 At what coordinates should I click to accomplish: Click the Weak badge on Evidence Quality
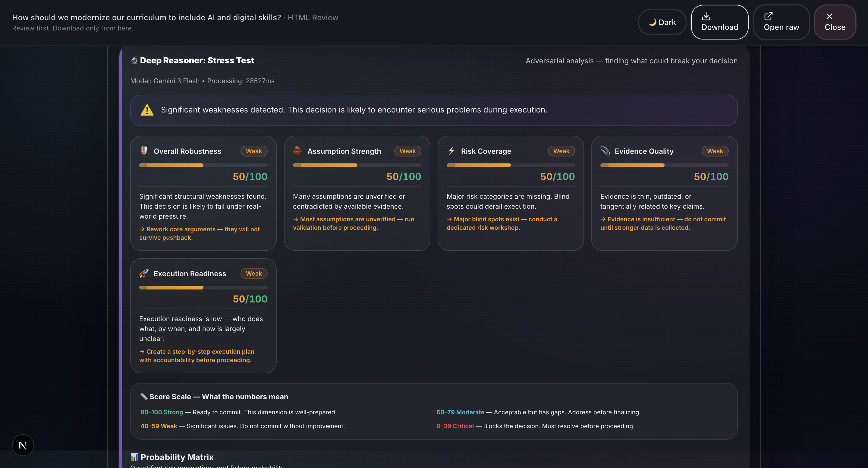pyautogui.click(x=715, y=151)
